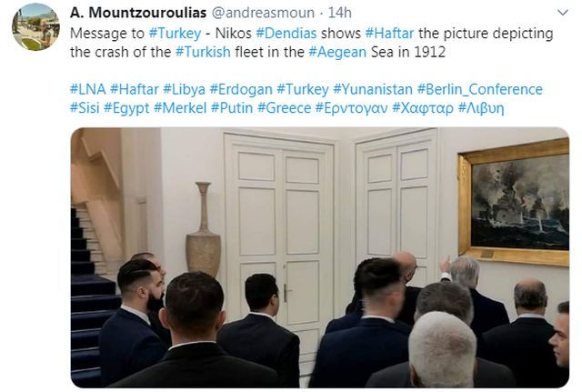Screen dimensions: 582x392
Task: Open the 14h timestamp link
Action: click(339, 13)
